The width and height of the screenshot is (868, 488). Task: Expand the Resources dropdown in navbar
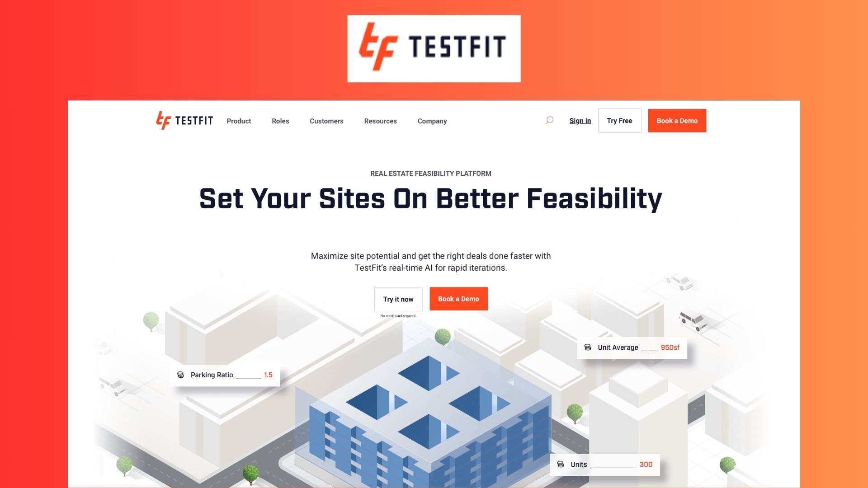point(380,121)
